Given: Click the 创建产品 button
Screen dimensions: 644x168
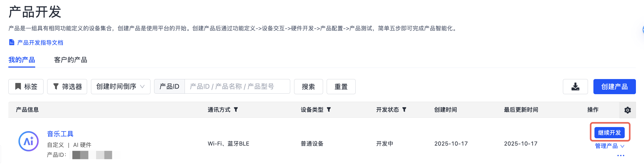Looking at the screenshot, I should point(614,87).
